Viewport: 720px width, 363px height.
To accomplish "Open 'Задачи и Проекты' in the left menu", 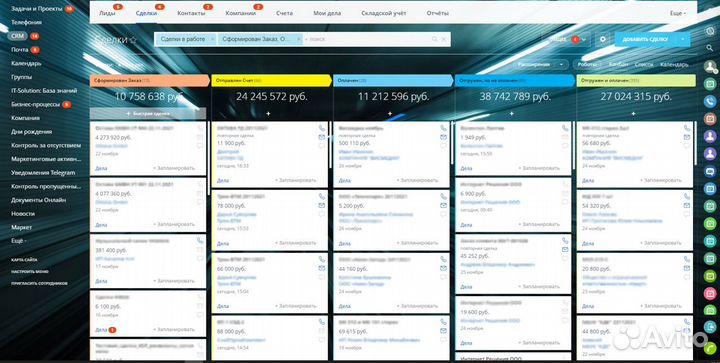I will [37, 9].
